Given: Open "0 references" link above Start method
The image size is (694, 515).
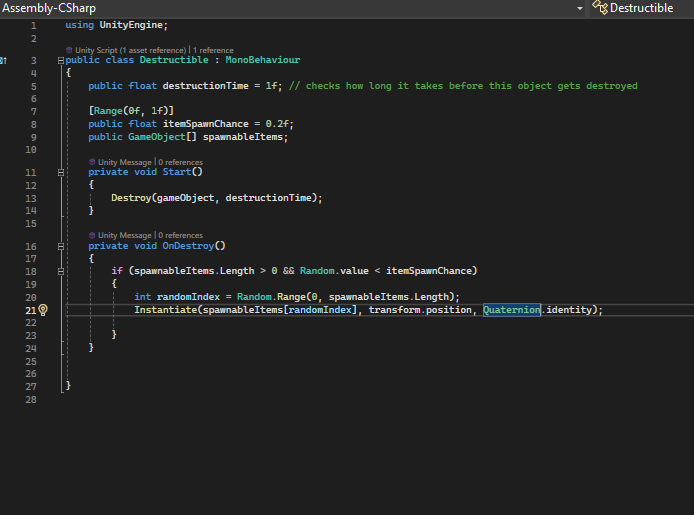Looking at the screenshot, I should point(179,162).
